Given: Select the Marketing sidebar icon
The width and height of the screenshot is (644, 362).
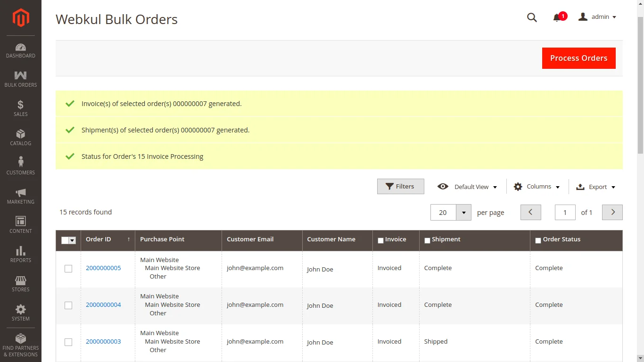Looking at the screenshot, I should [20, 195].
